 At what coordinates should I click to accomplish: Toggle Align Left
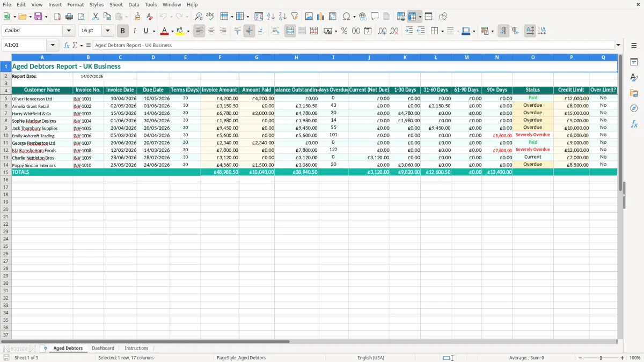pos(199,31)
